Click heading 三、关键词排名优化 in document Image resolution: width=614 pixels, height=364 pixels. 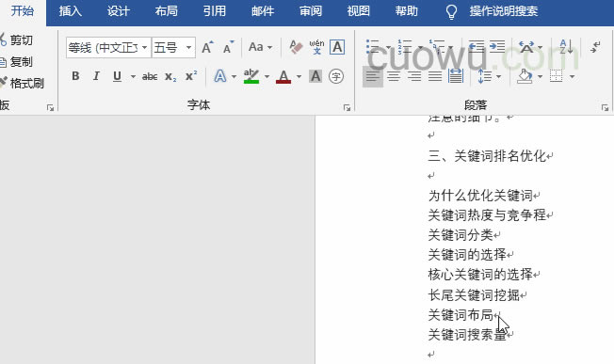tap(487, 155)
